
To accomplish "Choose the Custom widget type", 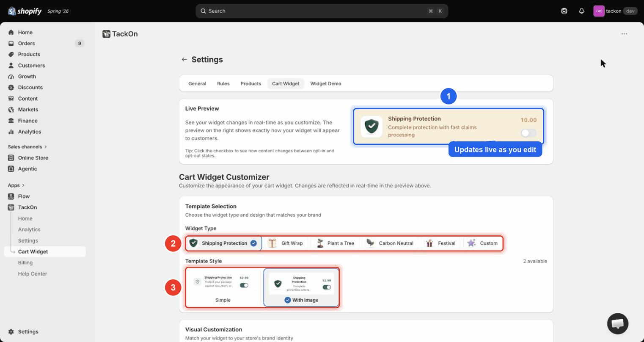I will coord(482,243).
